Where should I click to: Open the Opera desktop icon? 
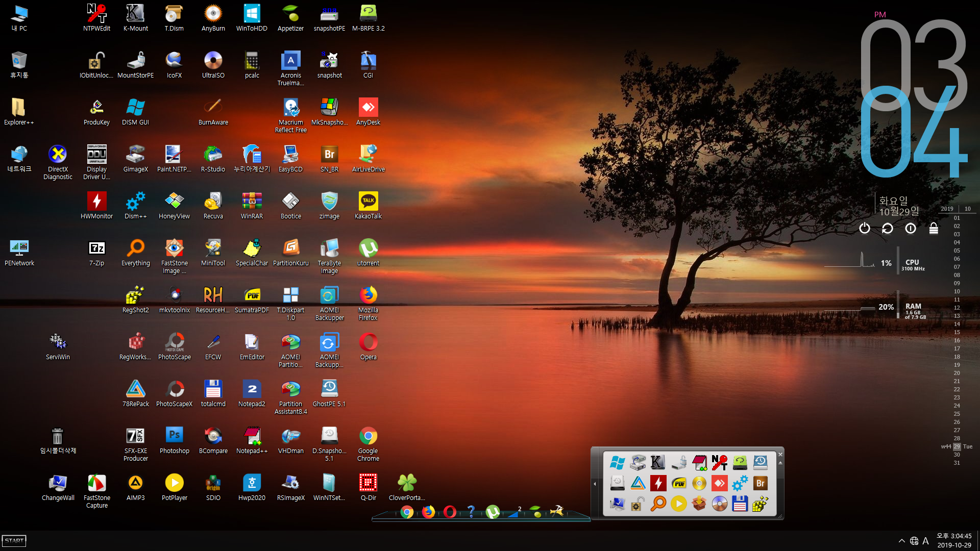click(x=368, y=346)
